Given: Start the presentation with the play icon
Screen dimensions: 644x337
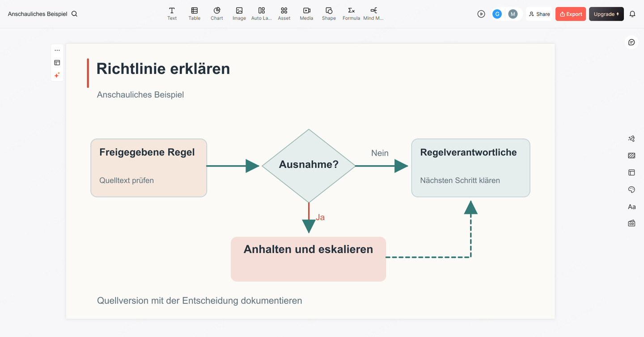Looking at the screenshot, I should click(481, 14).
